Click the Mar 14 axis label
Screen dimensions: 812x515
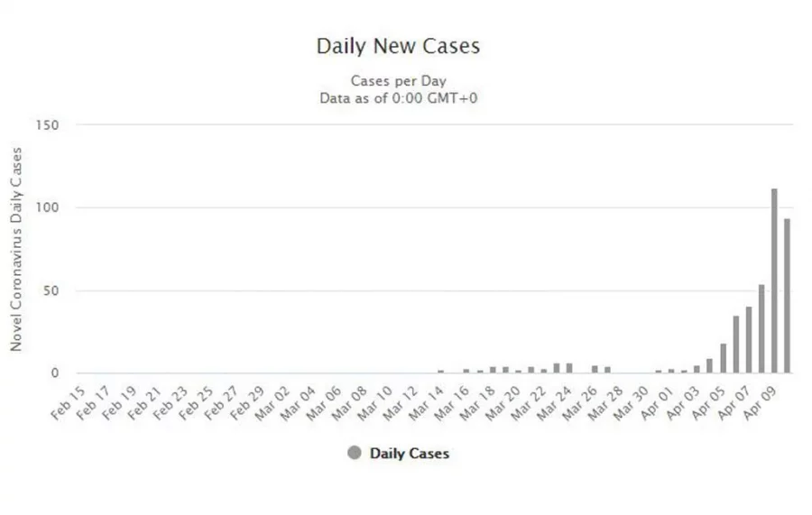[427, 402]
